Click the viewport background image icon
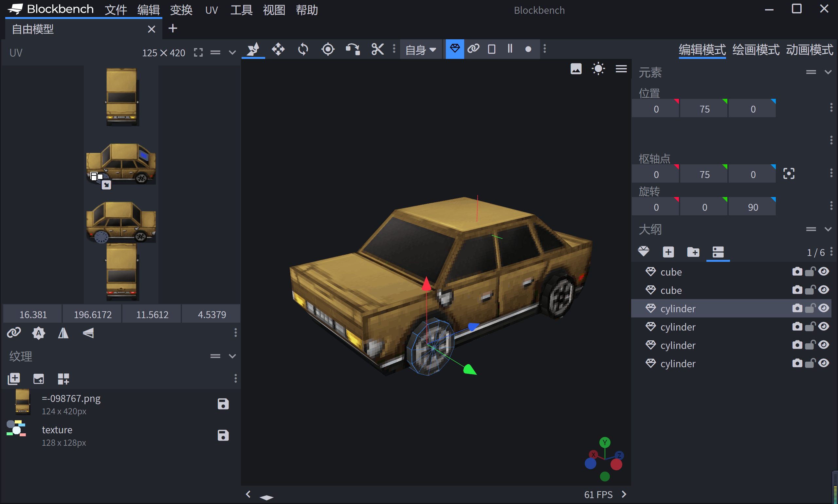The height and width of the screenshot is (504, 838). coord(576,69)
